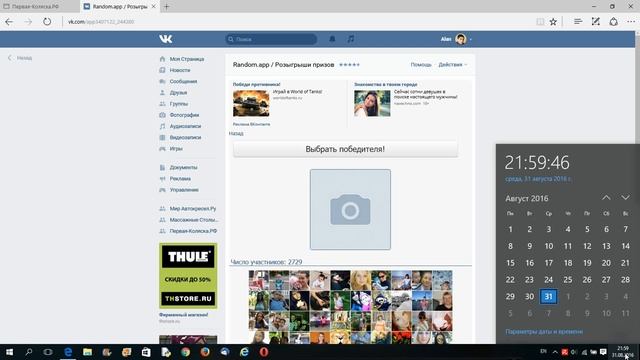This screenshot has height=360, width=640.
Task: Open Edge from the taskbar
Action: pos(68,352)
